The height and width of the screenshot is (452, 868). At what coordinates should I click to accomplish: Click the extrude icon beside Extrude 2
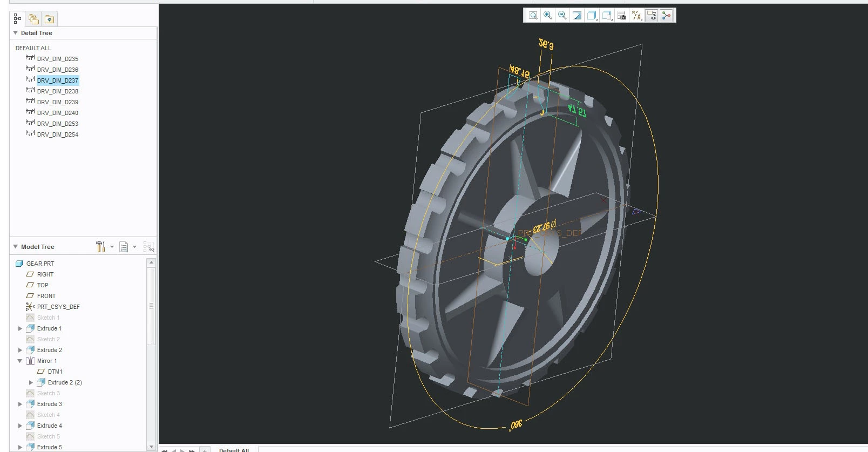click(x=30, y=350)
